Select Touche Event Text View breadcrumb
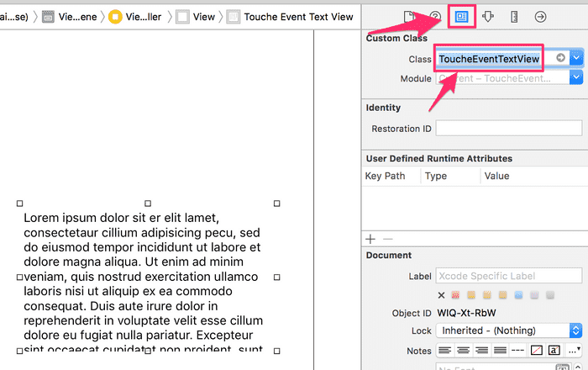Viewport: 588px width, 370px height. click(290, 16)
